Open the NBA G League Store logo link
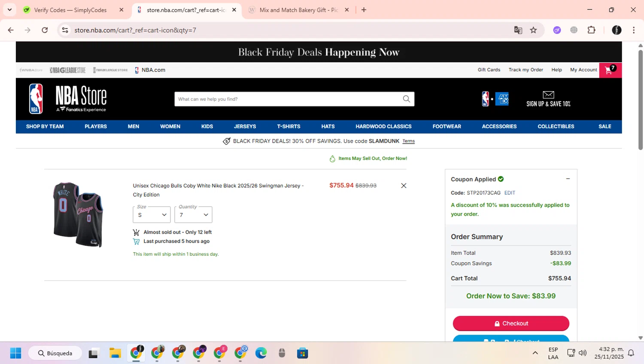Image resolution: width=644 pixels, height=364 pixels. pos(67,70)
